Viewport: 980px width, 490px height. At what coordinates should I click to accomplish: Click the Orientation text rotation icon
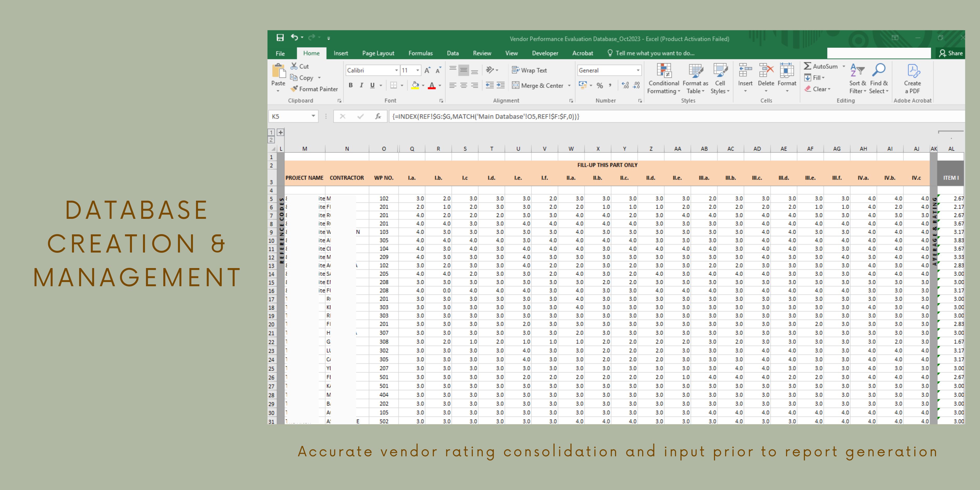point(490,70)
